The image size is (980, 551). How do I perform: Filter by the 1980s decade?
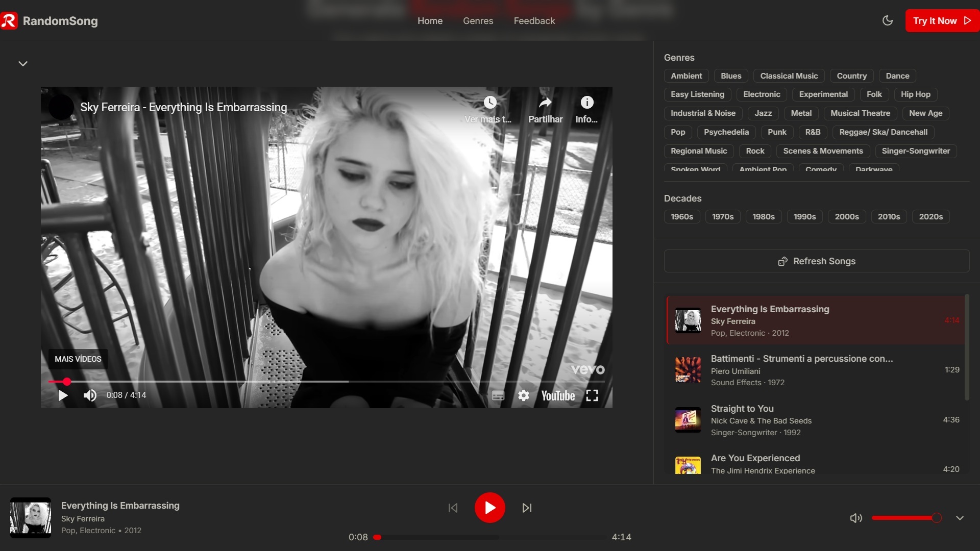(x=764, y=217)
